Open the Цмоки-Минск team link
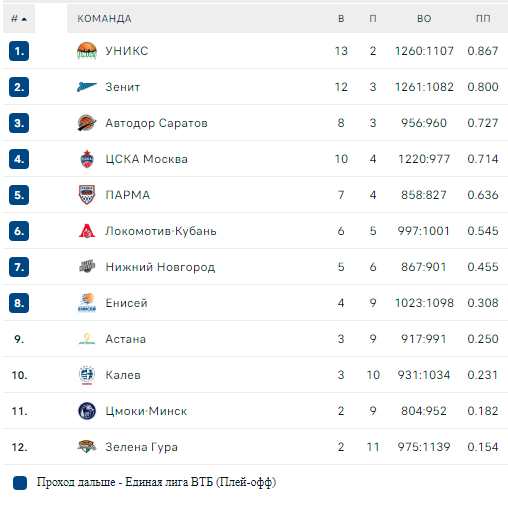The width and height of the screenshot is (508, 505). tap(146, 411)
